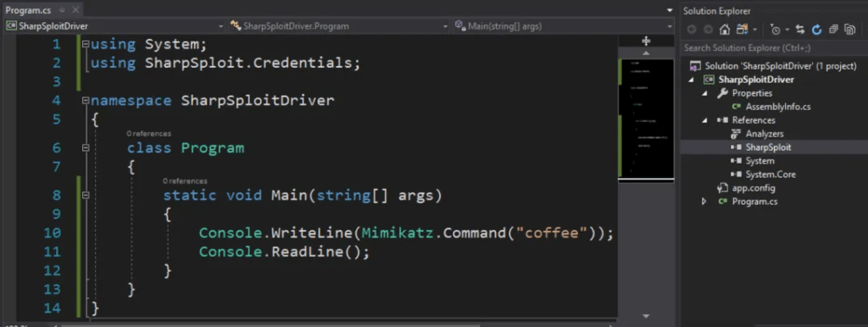Toggle Show All Files icon
The width and height of the screenshot is (868, 327).
[849, 30]
